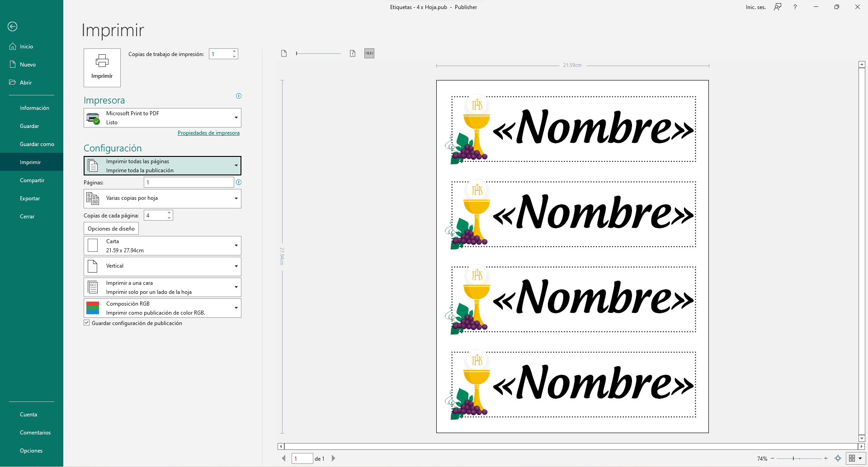
Task: Toggle the page ruler measurement button
Action: click(x=369, y=53)
